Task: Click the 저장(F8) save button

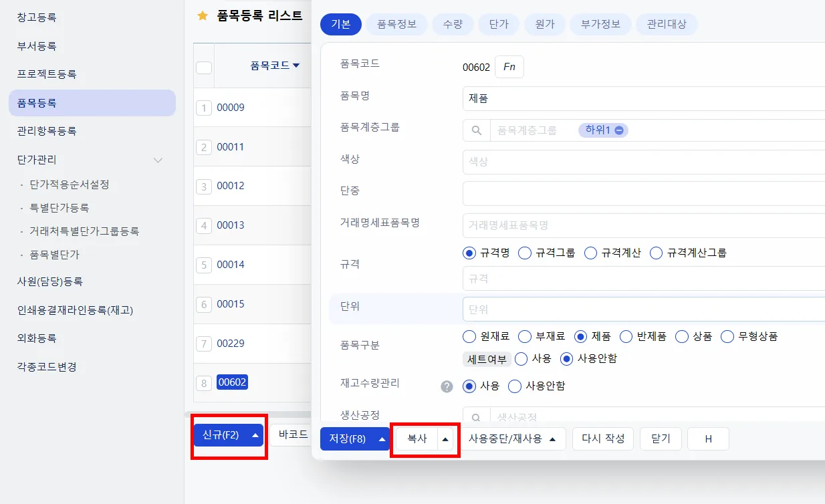Action: pyautogui.click(x=347, y=439)
